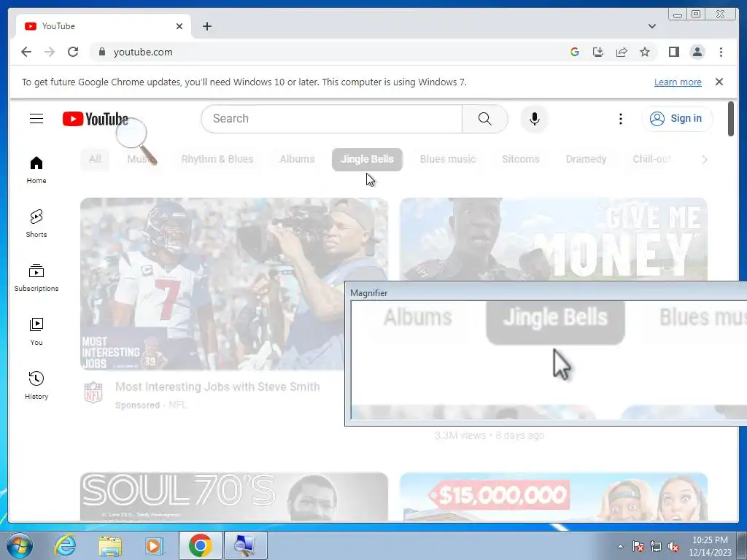Screen dimensions: 747x560
Task: Show hidden system tray icons
Action: 620,546
